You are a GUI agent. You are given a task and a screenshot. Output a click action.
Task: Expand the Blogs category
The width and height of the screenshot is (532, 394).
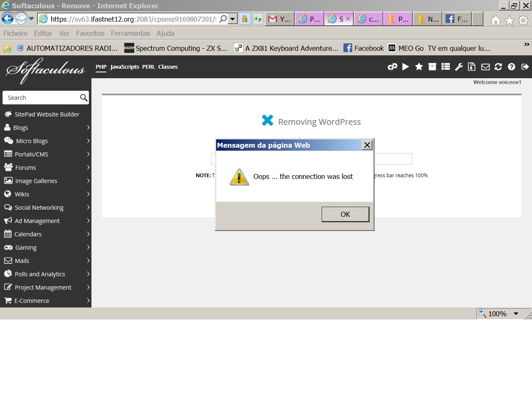88,127
